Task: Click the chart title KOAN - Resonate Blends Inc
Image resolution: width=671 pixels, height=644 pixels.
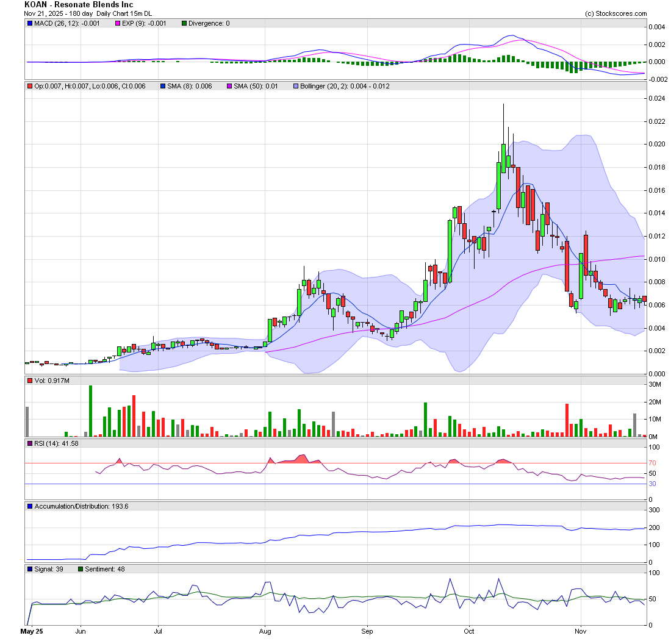Action: click(x=79, y=5)
